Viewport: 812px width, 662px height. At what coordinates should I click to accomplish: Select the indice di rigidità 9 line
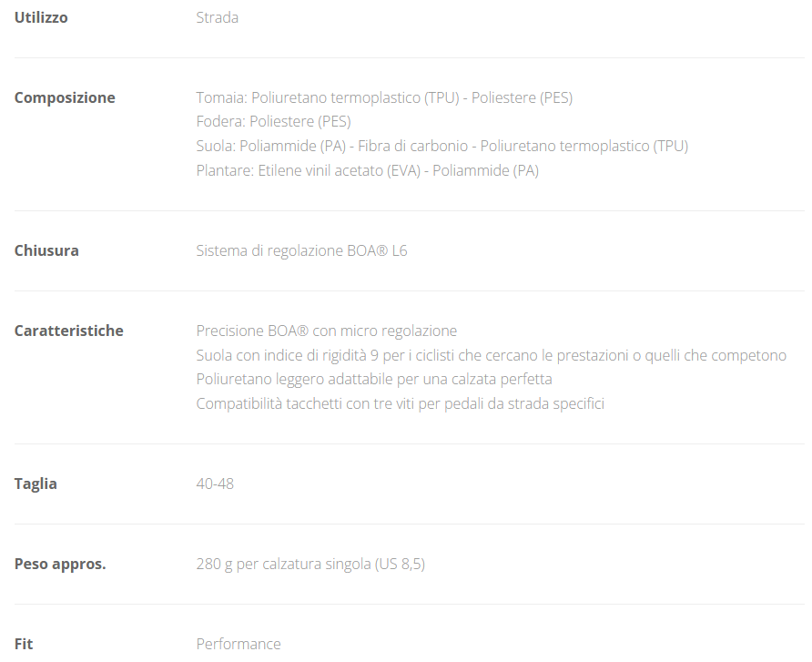(491, 355)
